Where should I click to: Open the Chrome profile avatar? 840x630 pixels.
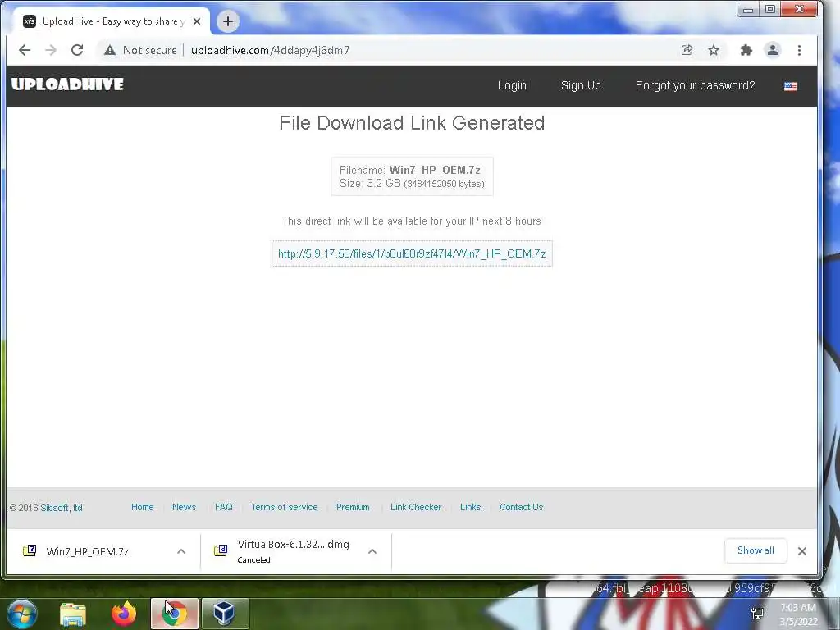click(x=773, y=50)
